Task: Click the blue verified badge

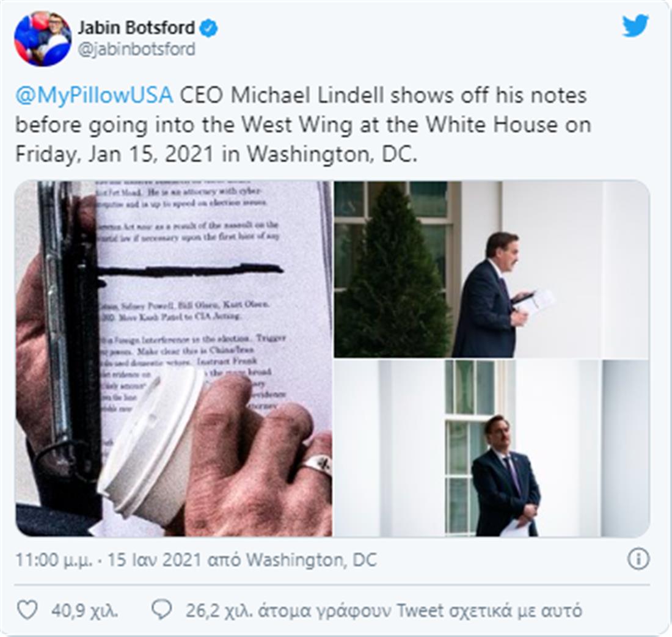Action: pos(209,28)
